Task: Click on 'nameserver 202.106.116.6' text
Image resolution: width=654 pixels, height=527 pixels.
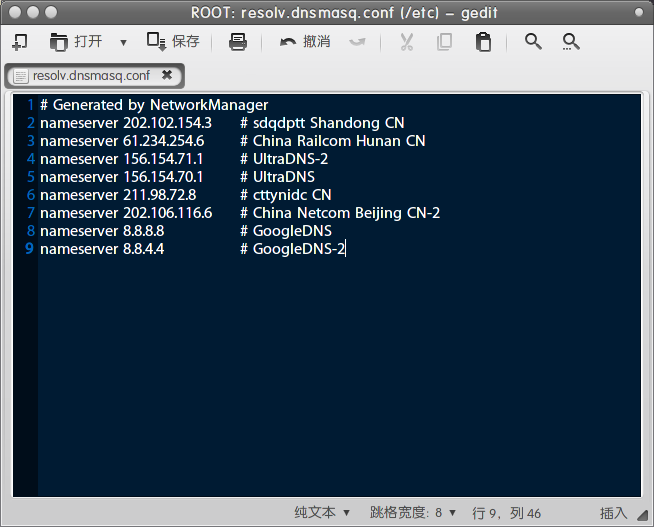Action: (126, 213)
